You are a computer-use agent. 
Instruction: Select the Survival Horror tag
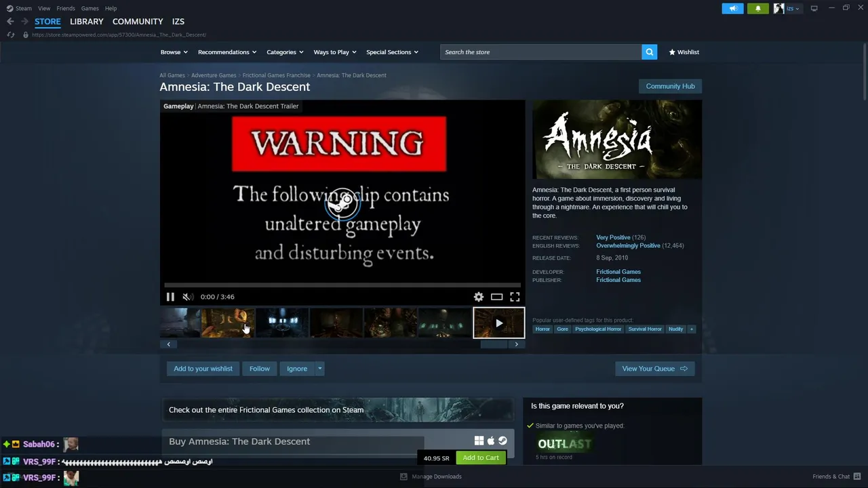tap(645, 329)
